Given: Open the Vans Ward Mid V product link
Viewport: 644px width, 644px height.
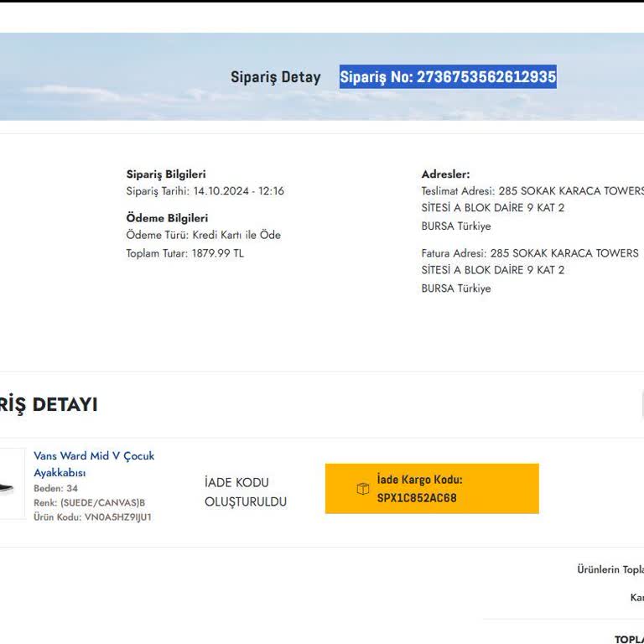Looking at the screenshot, I should (x=93, y=464).
